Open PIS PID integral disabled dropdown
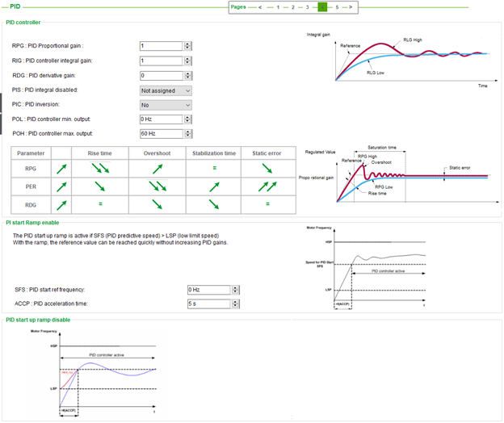Image resolution: width=504 pixels, height=423 pixels. pyautogui.click(x=166, y=91)
